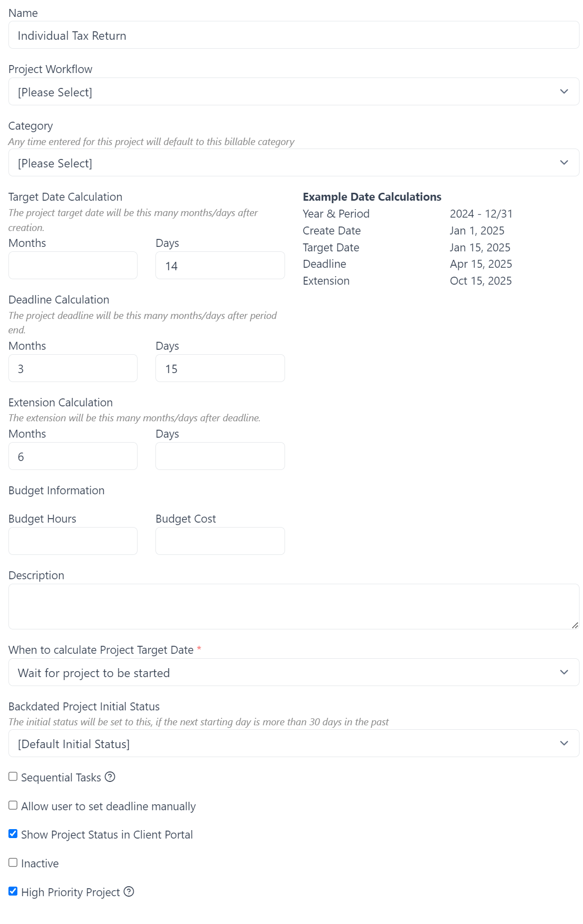Click the High Priority Project help icon
583x924 pixels.
[129, 892]
